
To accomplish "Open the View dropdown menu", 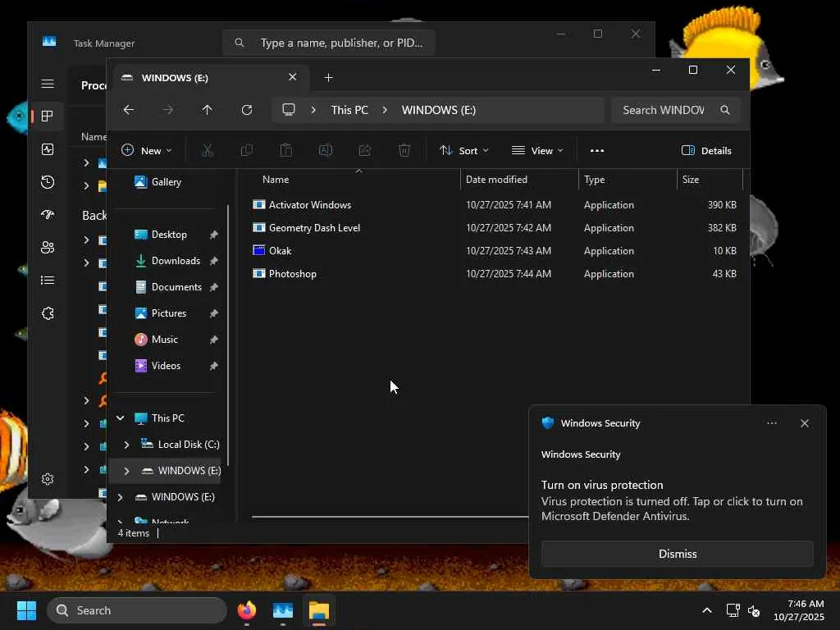I will click(x=537, y=151).
